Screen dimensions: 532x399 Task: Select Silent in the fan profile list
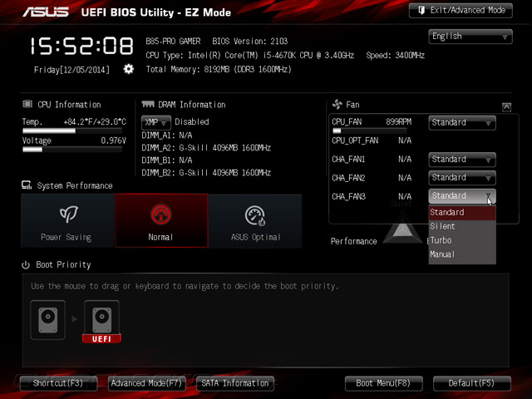(x=462, y=226)
